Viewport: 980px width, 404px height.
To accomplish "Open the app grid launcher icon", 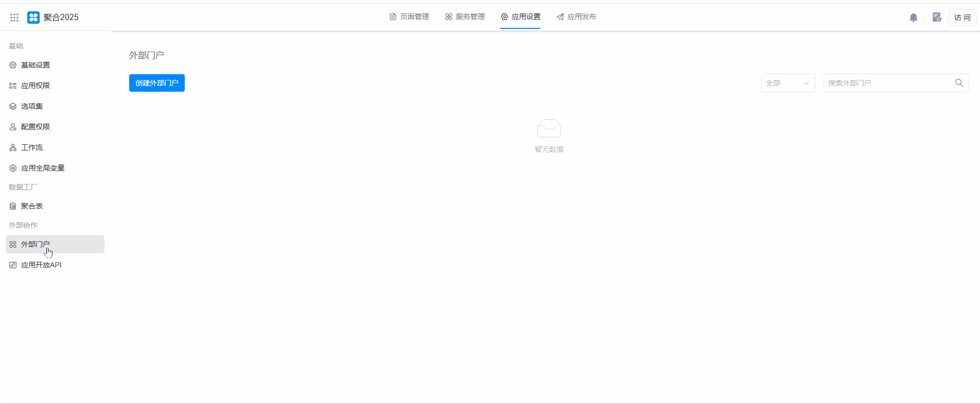I will pos(14,18).
